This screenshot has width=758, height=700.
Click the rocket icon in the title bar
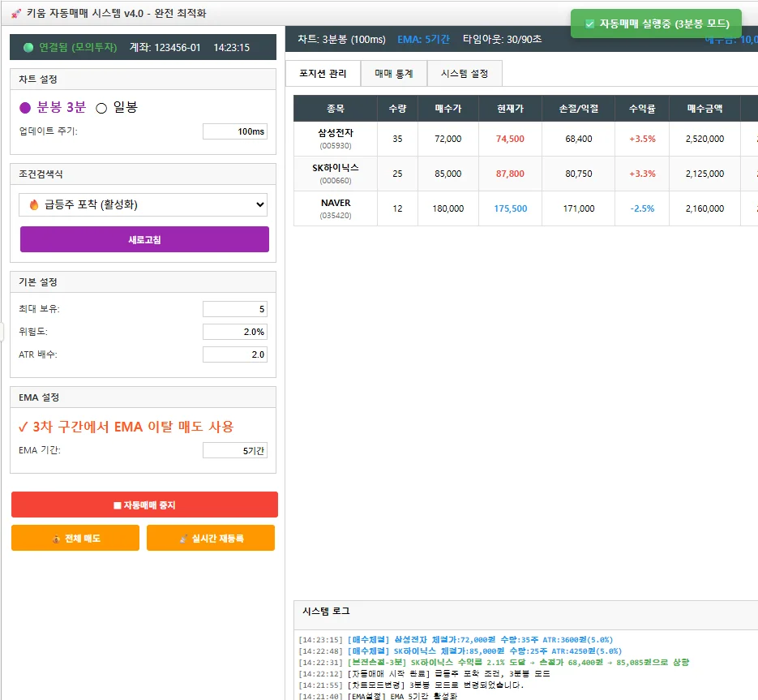coord(15,13)
